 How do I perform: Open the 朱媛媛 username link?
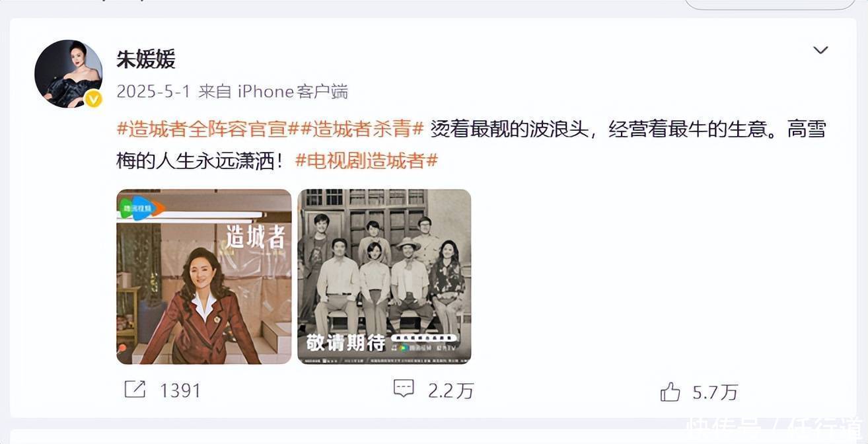[146, 59]
